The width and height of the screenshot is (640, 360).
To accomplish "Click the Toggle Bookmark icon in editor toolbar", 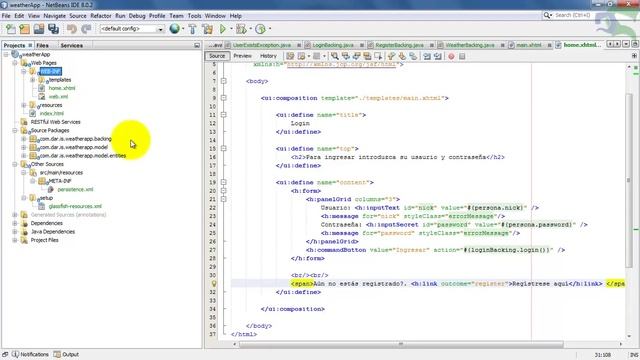I will pyautogui.click(x=413, y=56).
